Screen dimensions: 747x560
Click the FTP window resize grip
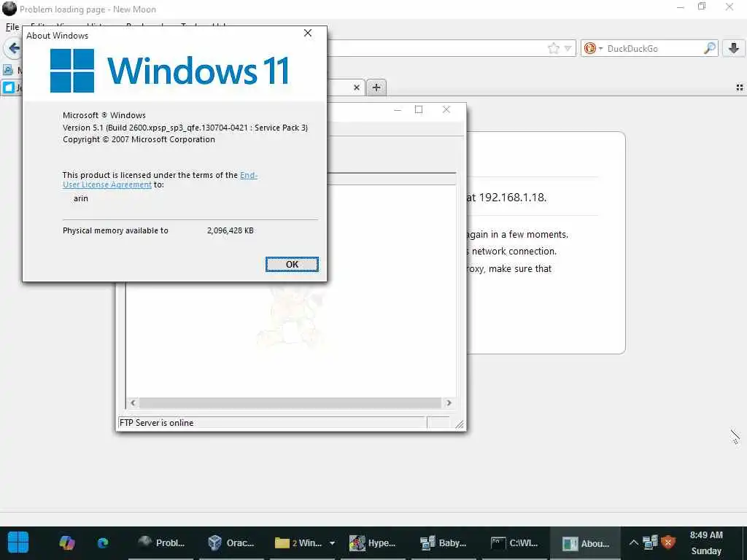click(460, 424)
